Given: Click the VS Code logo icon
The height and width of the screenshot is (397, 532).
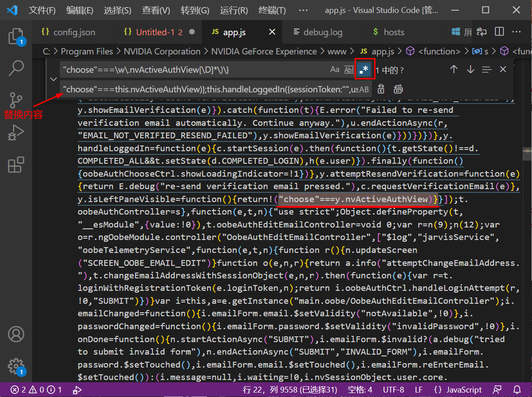Looking at the screenshot, I should click(12, 10).
